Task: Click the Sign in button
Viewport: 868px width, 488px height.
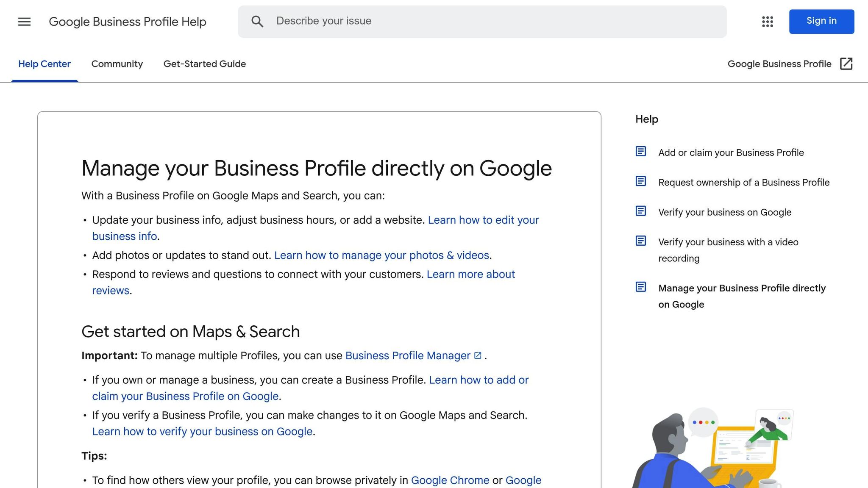Action: pos(821,21)
